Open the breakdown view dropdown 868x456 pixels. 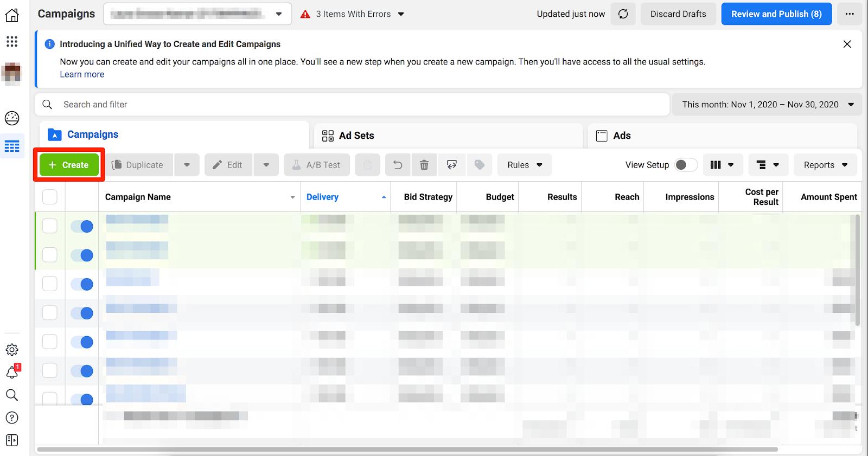[x=768, y=165]
